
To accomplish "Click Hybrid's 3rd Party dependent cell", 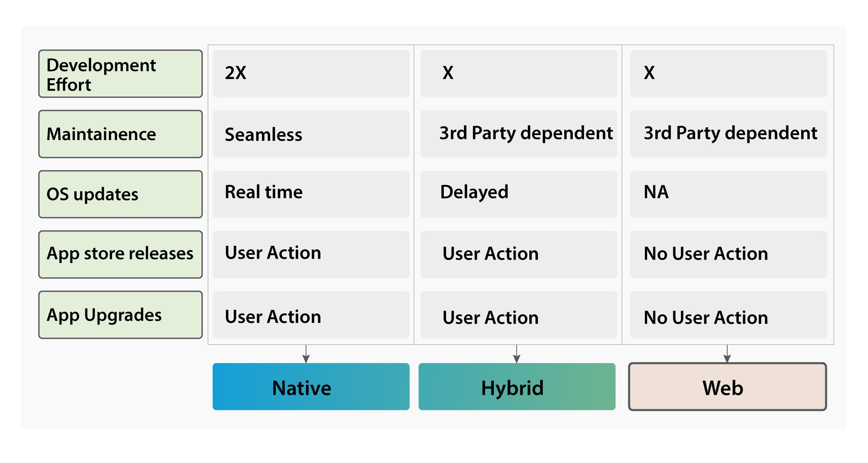I will (519, 134).
